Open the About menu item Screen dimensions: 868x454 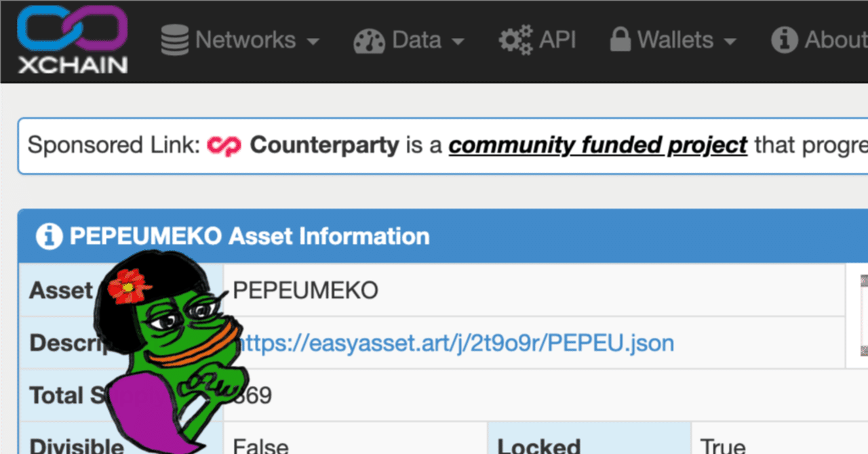coord(835,40)
